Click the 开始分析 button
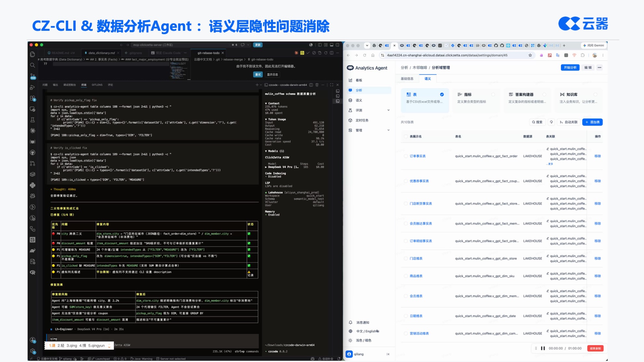 pos(570,68)
